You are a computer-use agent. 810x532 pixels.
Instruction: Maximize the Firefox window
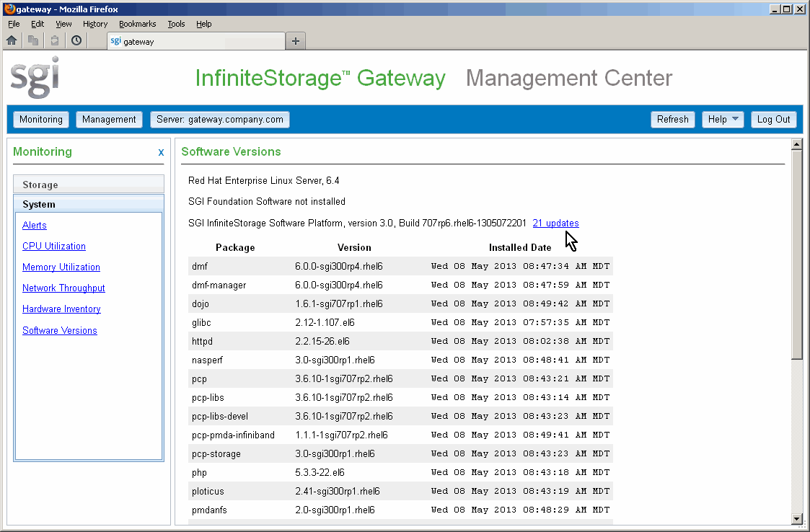click(x=786, y=9)
